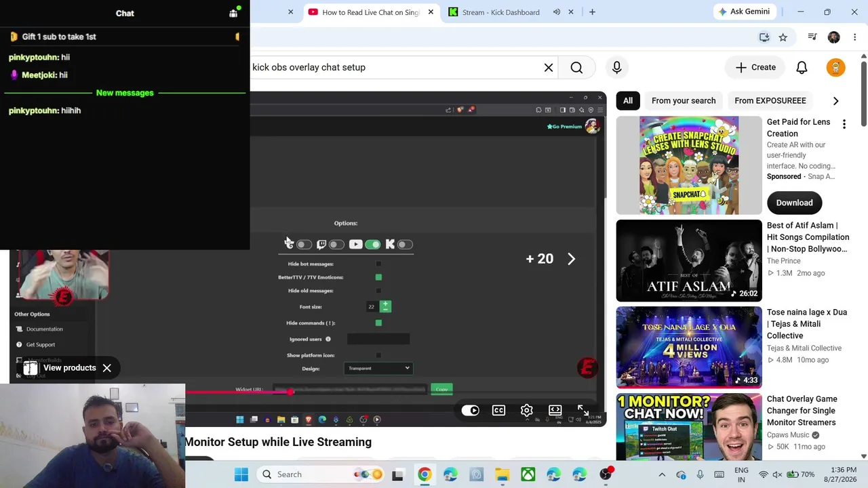Open the touch keyboard tray icon

[719, 474]
